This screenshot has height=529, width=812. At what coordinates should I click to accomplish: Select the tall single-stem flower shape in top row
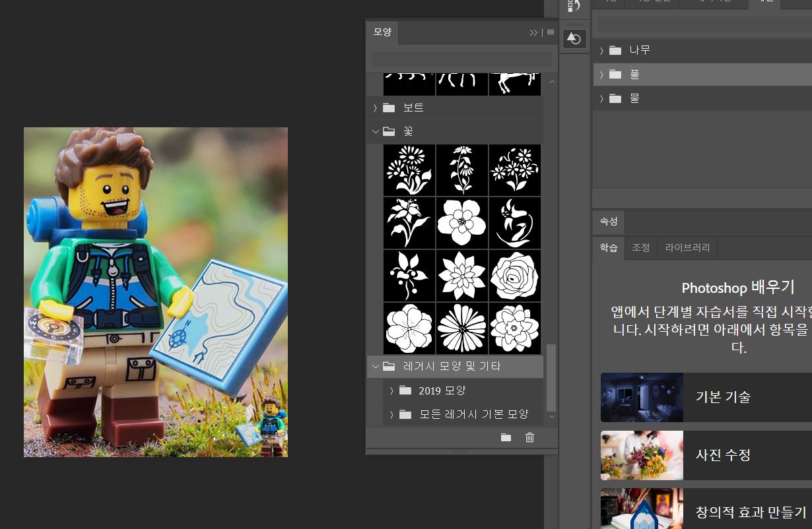(x=462, y=170)
